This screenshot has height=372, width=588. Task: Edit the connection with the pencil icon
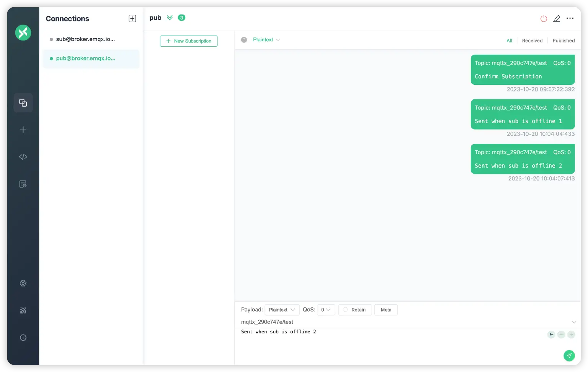[x=557, y=18]
